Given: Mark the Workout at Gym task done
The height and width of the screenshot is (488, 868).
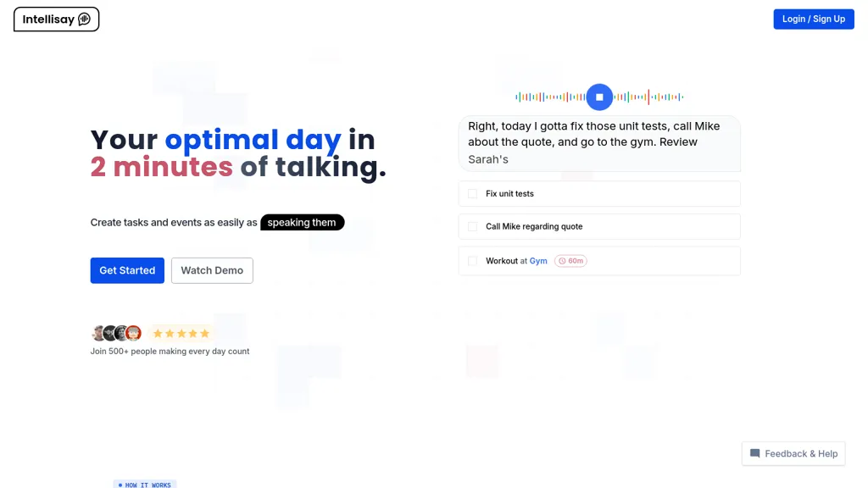Looking at the screenshot, I should 472,261.
